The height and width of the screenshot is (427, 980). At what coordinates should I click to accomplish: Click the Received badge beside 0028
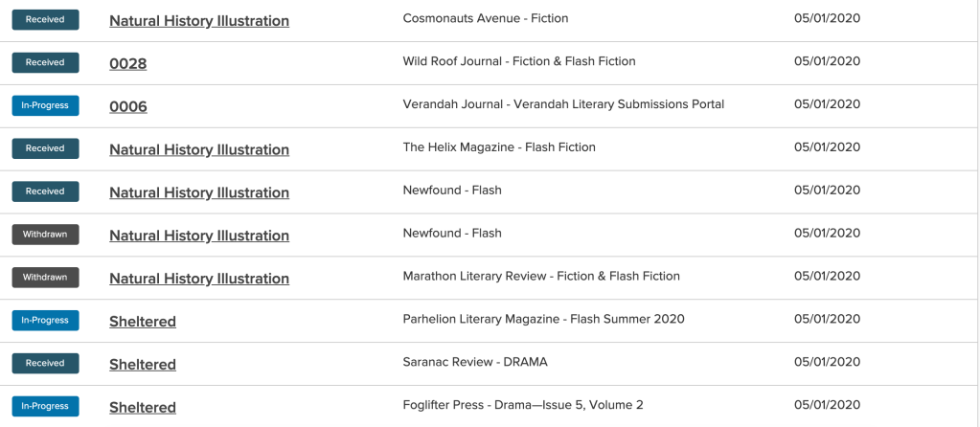(45, 63)
